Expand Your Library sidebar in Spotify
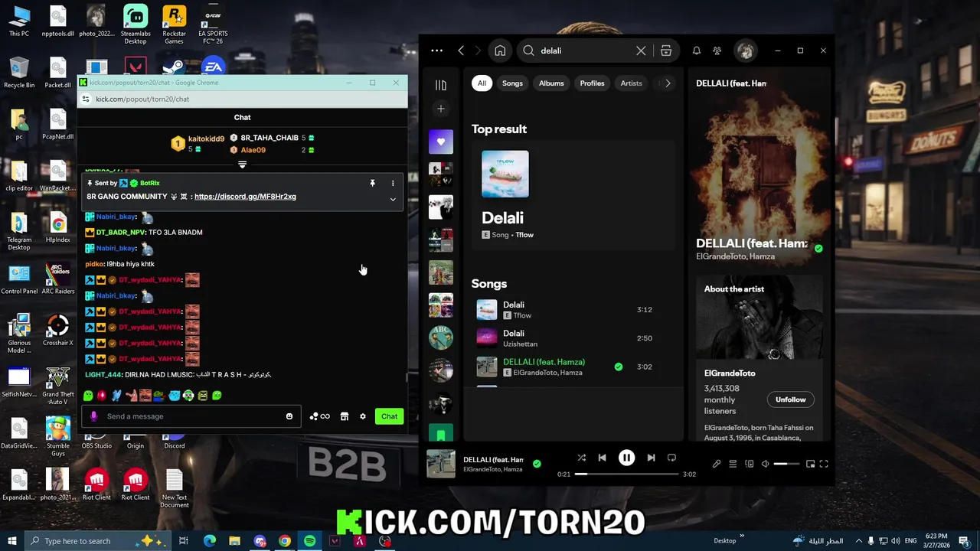 [x=441, y=85]
